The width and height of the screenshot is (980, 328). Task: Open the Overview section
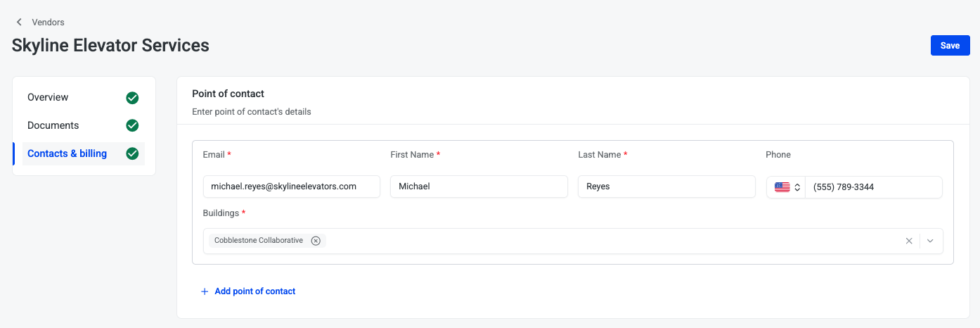point(48,97)
